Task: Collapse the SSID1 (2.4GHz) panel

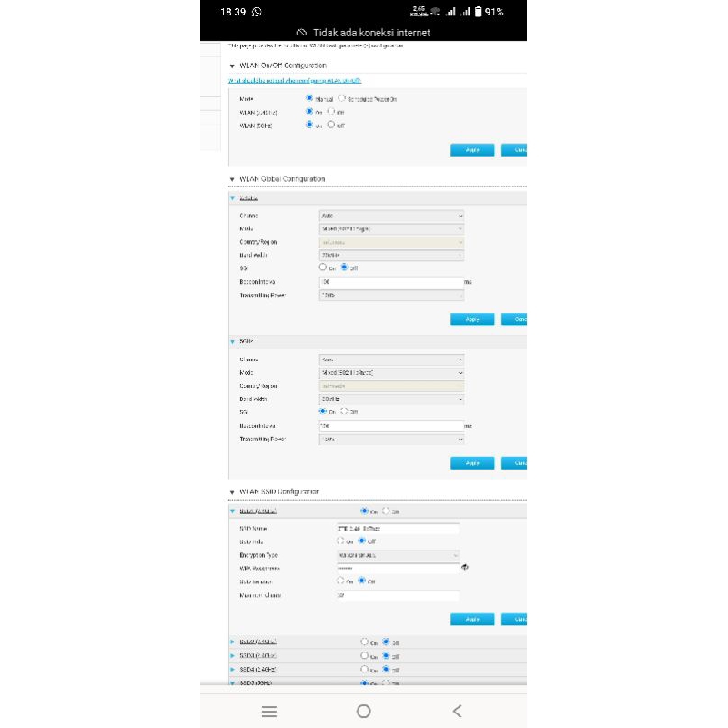Action: pos(233,511)
